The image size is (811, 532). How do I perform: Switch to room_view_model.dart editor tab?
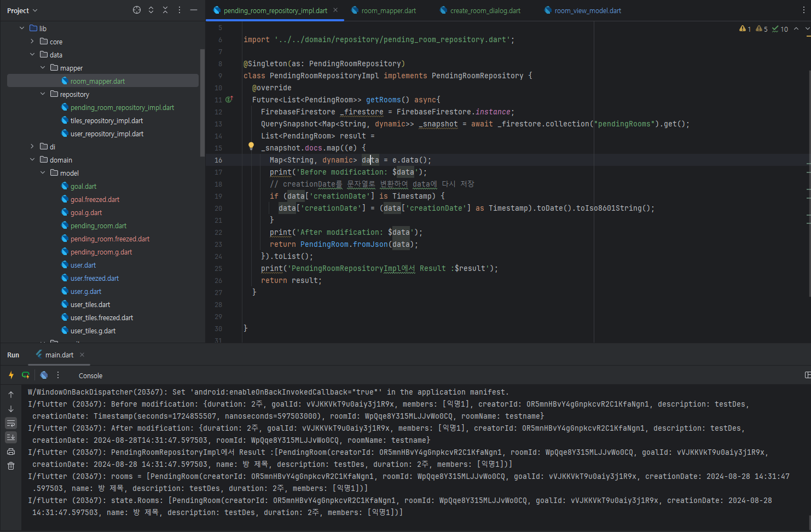coord(583,10)
